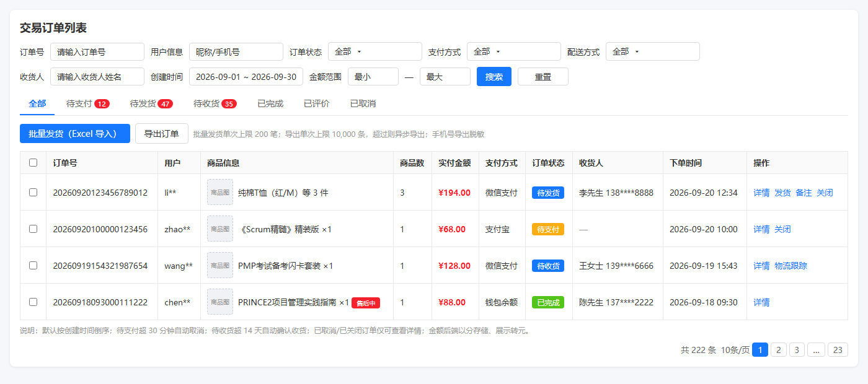This screenshot has height=384, width=868.
Task: Click order number 20260919154321987654
Action: tap(100, 266)
